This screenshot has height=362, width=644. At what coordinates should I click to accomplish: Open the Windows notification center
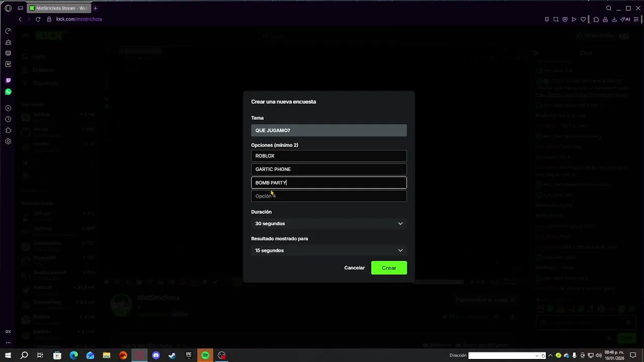pyautogui.click(x=633, y=355)
